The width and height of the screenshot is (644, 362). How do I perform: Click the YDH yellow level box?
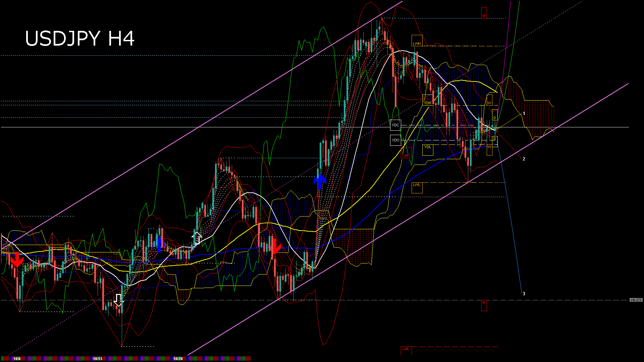[x=427, y=101]
